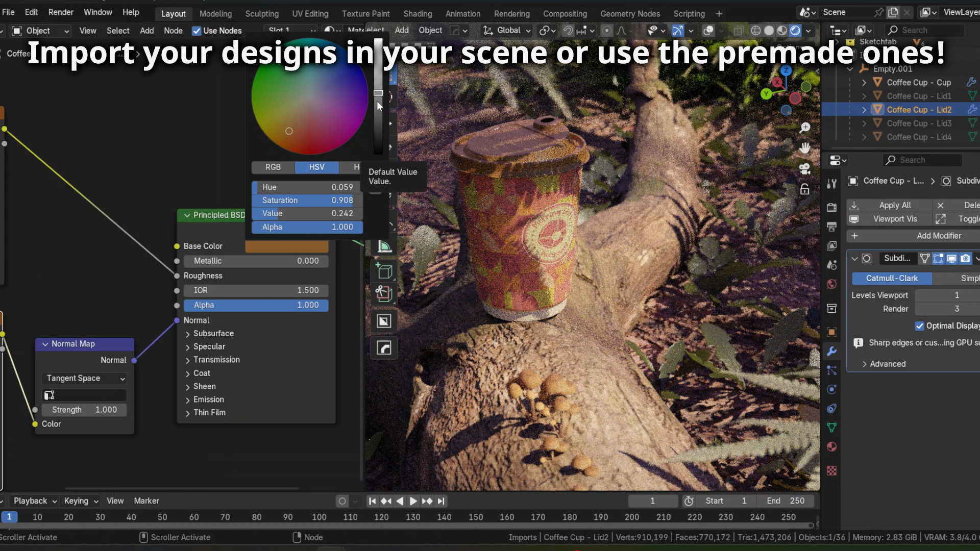Click the Add Modifier button
This screenshot has height=551, width=980.
914,236
